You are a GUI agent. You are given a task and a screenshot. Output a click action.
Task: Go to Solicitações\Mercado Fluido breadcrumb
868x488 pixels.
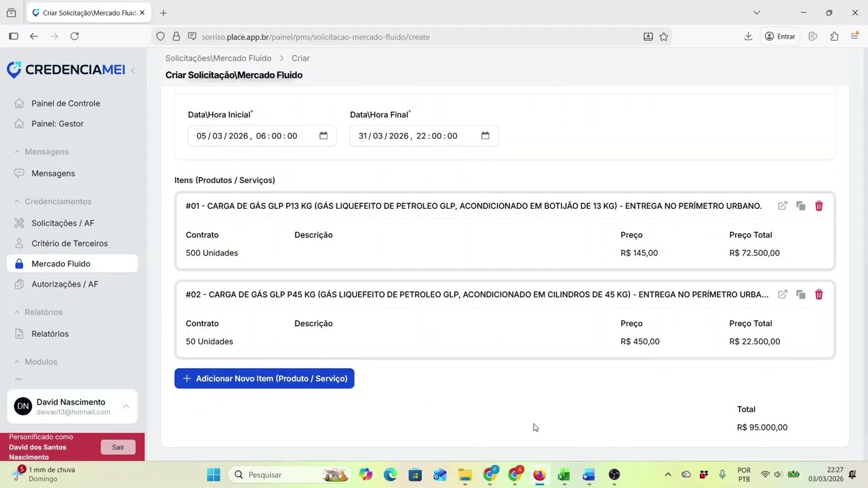(218, 58)
